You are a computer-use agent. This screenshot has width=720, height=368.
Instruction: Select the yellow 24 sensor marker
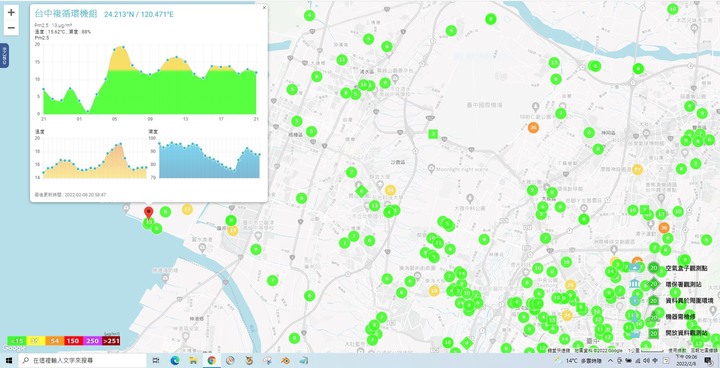pos(390,190)
